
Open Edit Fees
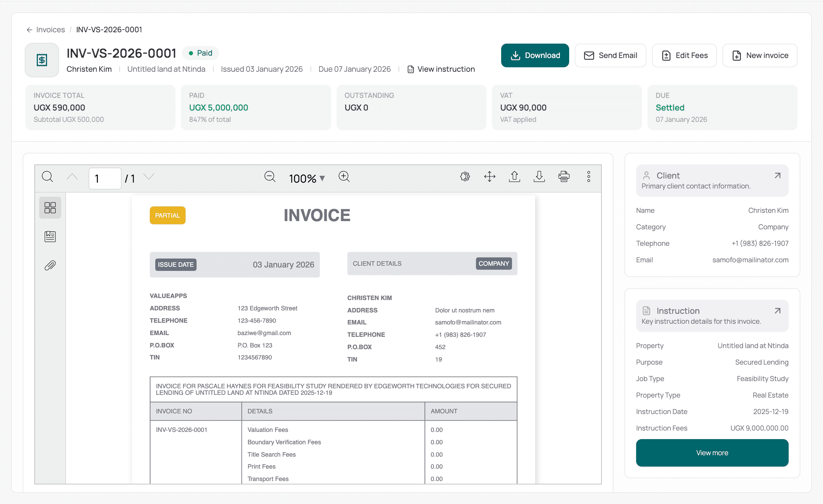pos(684,56)
